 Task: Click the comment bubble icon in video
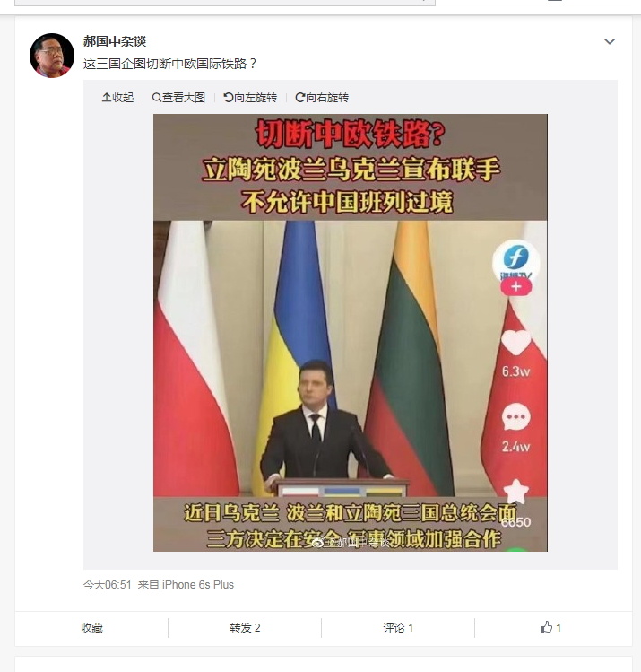516,416
